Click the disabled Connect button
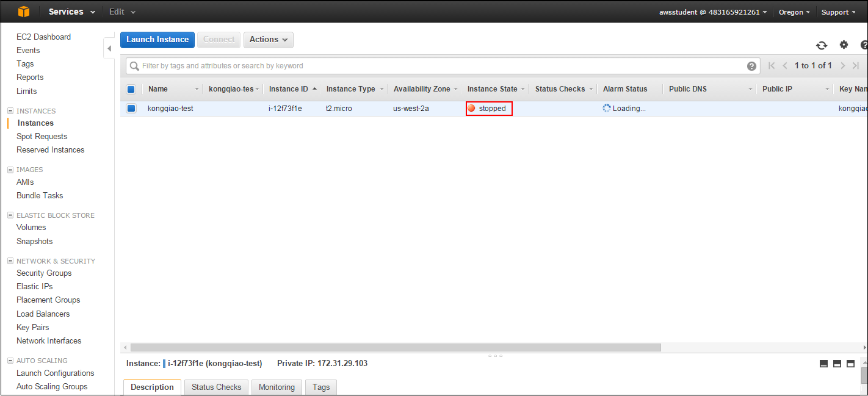This screenshot has height=396, width=868. pos(219,40)
